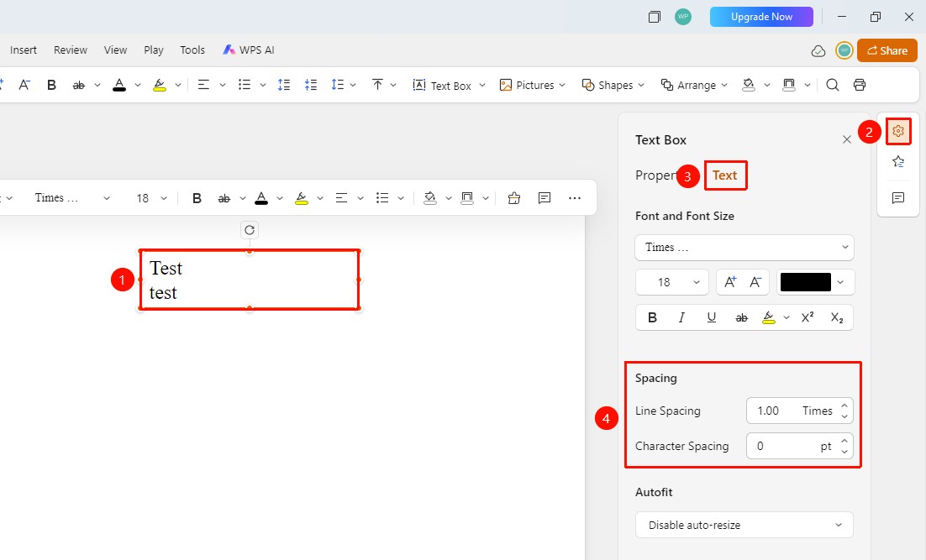Click the cloud sync status icon
This screenshot has width=926, height=560.
point(818,50)
